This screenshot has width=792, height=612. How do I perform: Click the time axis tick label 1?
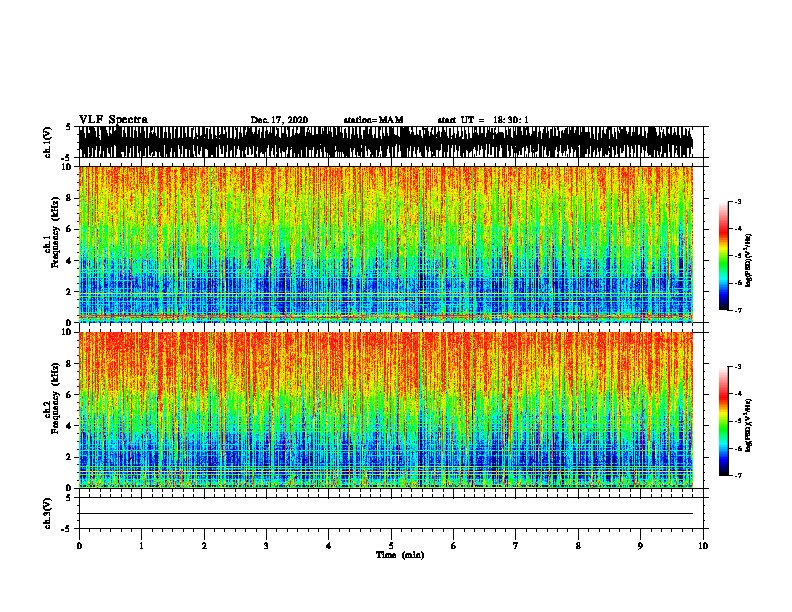tap(141, 546)
